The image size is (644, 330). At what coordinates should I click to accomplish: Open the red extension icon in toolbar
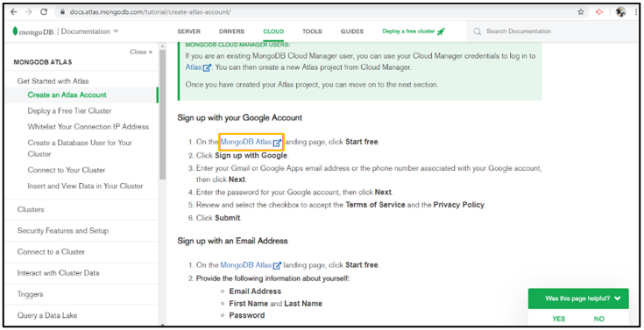tap(599, 12)
